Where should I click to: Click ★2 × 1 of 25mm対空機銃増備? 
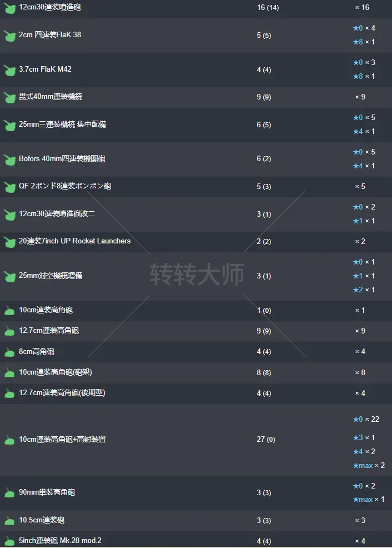pos(364,290)
